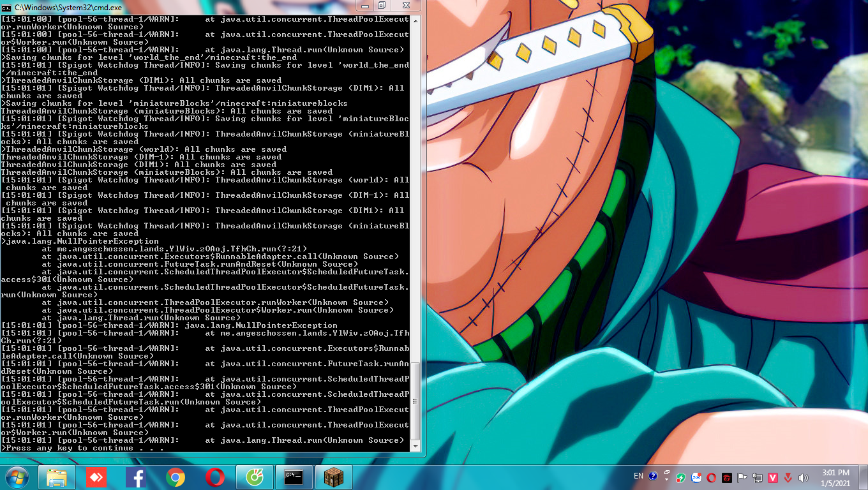The height and width of the screenshot is (490, 868).
Task: Click the cmd vertical scrollbar thumb
Action: pos(416,401)
